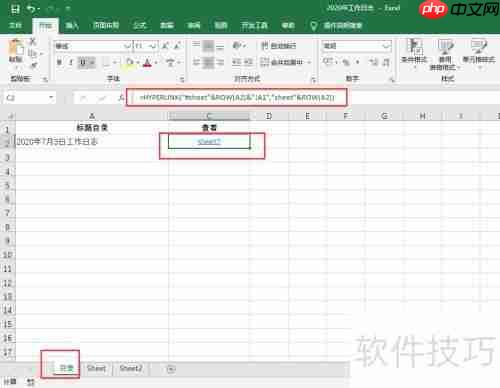Click the Format Painter brush icon
The width and height of the screenshot is (500, 388).
point(33,66)
